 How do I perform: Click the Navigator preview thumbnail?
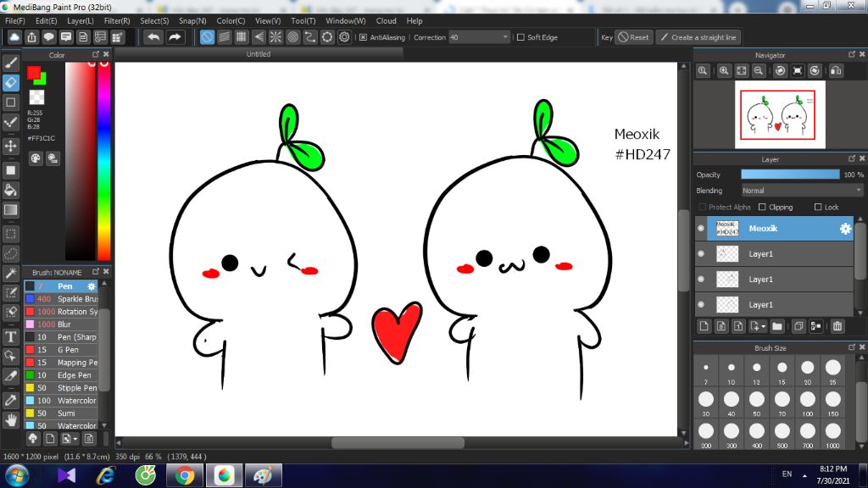(x=780, y=114)
